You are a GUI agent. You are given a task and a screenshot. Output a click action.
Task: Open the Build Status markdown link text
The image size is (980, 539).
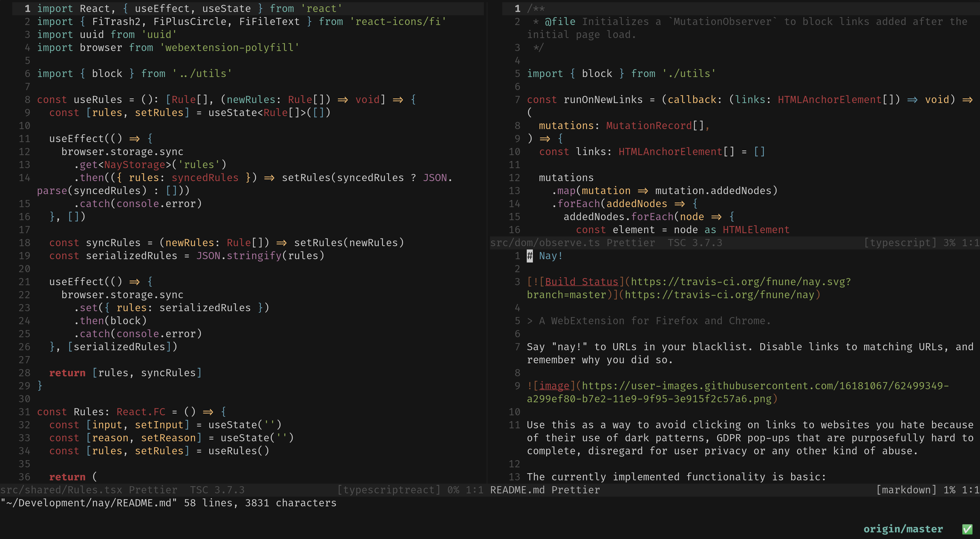(582, 282)
